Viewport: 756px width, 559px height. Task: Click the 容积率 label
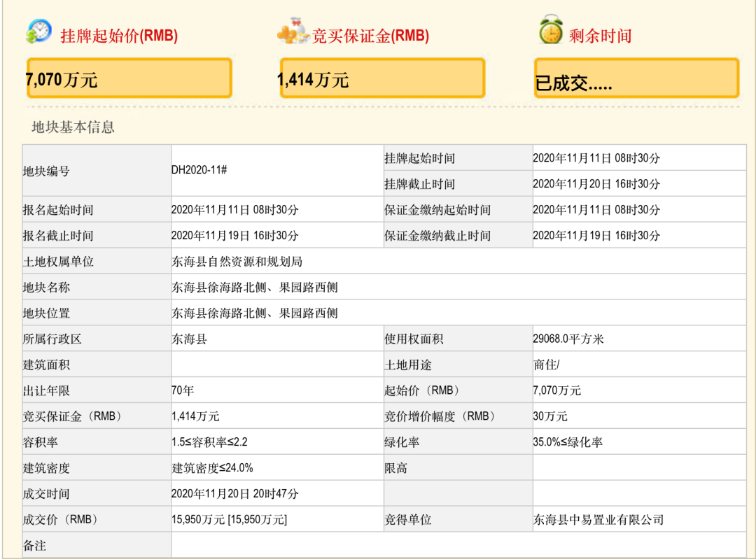(41, 442)
